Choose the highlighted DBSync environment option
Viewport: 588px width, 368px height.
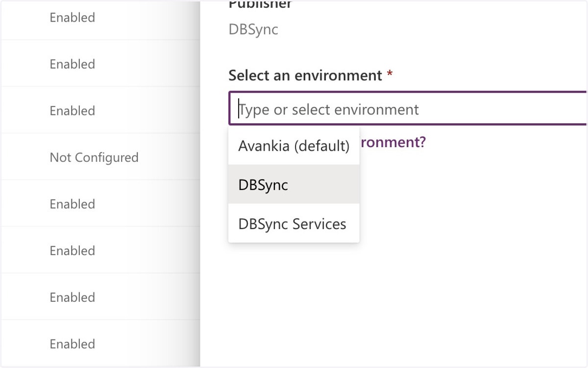(294, 184)
